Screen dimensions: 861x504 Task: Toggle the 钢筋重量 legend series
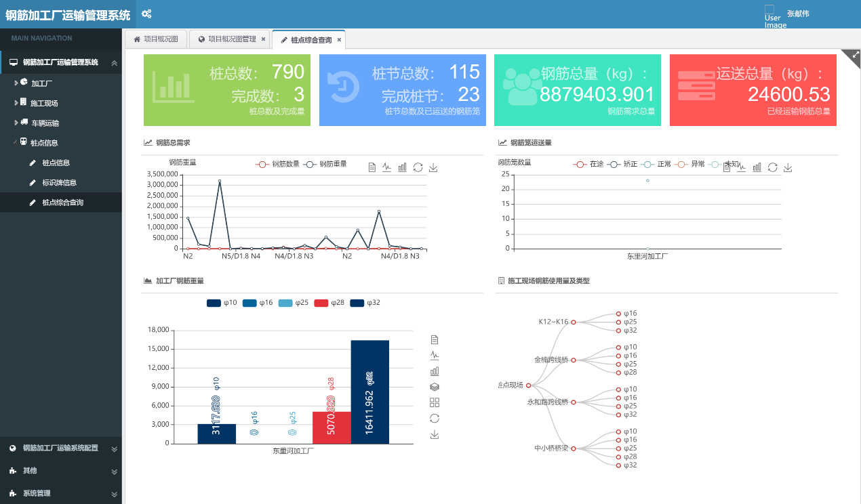325,164
